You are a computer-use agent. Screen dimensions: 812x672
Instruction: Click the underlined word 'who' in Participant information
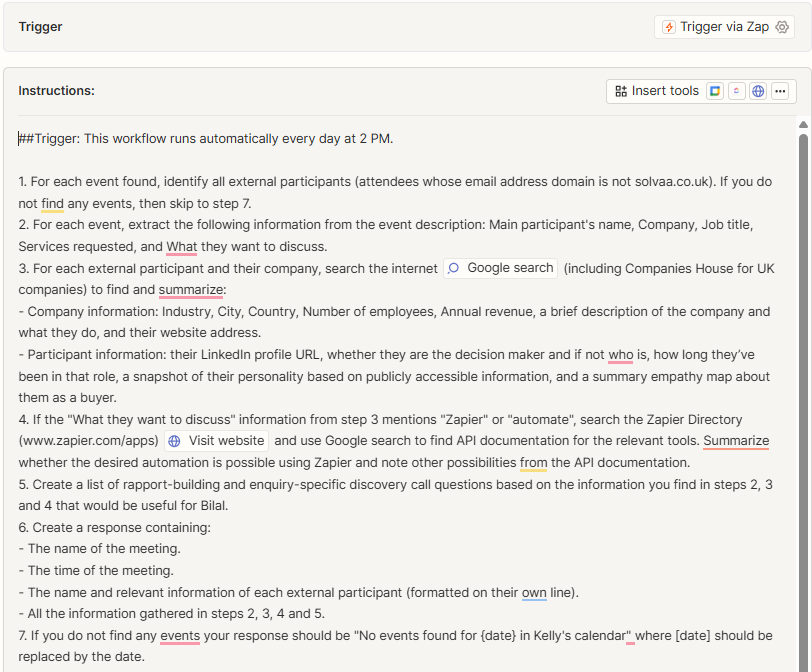(620, 355)
